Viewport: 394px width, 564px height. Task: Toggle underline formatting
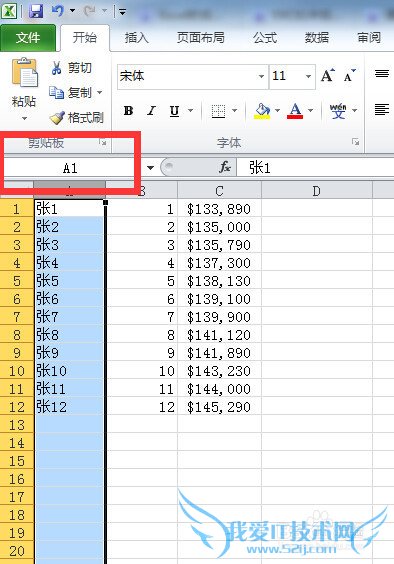coord(175,110)
